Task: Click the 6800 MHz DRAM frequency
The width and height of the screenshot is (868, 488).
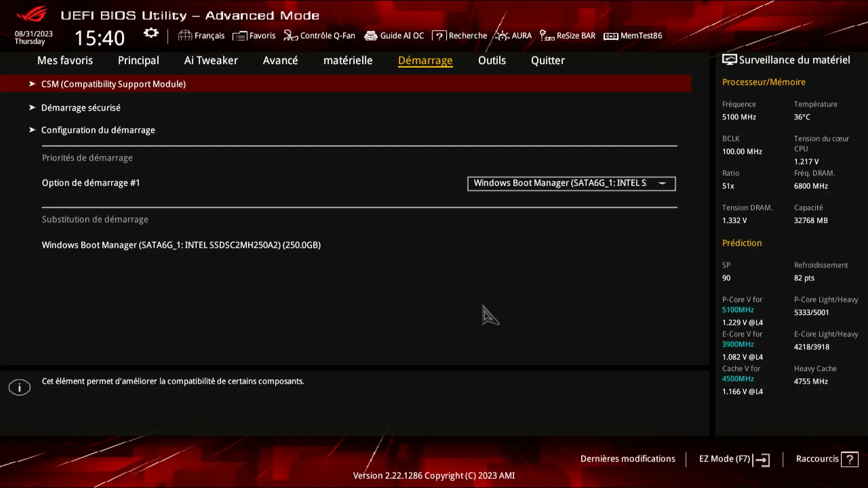Action: (x=811, y=186)
